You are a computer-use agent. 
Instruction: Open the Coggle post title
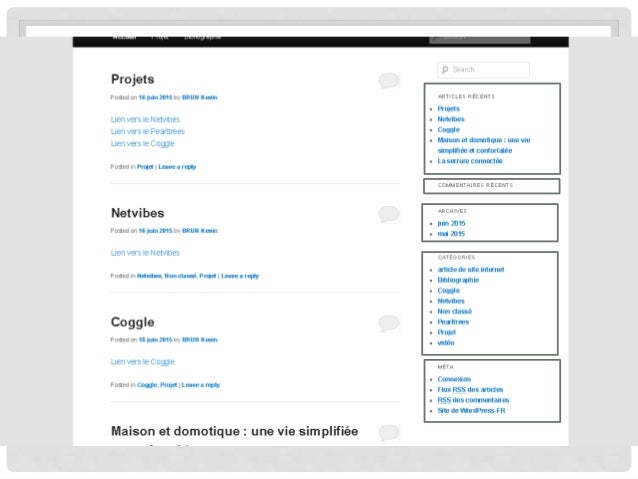click(133, 322)
